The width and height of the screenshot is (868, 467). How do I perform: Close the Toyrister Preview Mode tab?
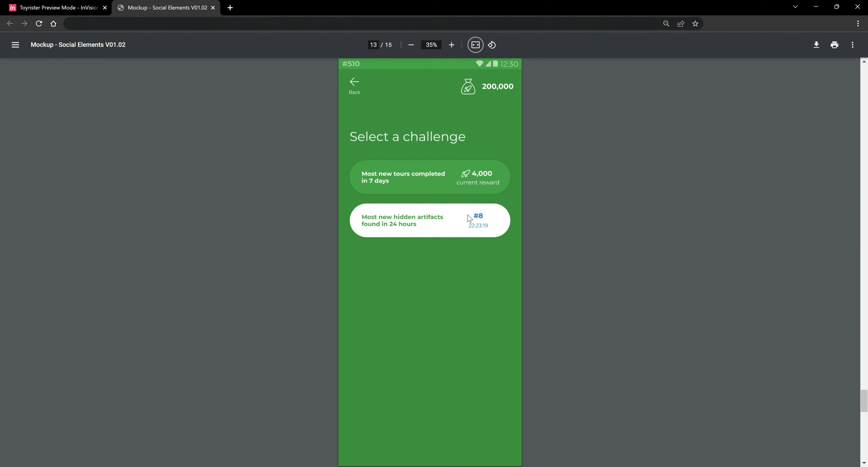tap(105, 7)
